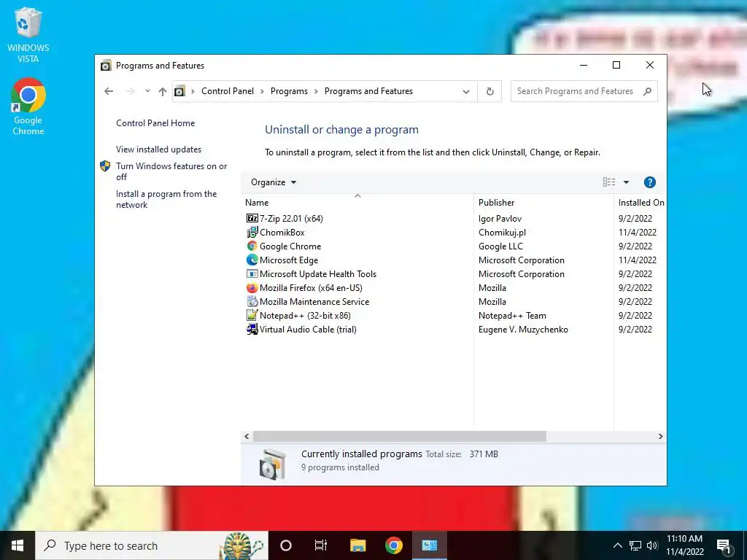The width and height of the screenshot is (747, 560).
Task: Click Programs in the breadcrumb
Action: pos(289,91)
